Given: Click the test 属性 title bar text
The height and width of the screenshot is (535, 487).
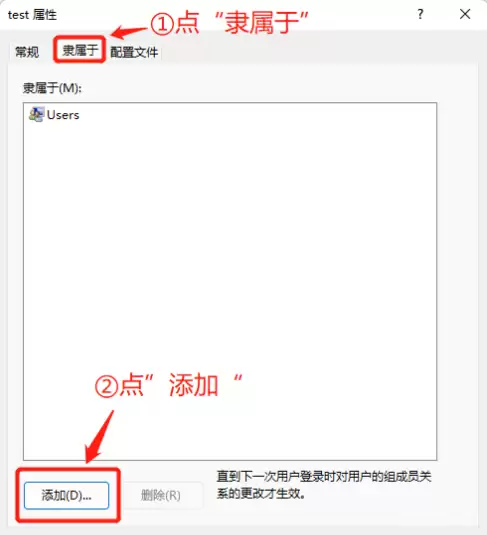Looking at the screenshot, I should point(32,15).
